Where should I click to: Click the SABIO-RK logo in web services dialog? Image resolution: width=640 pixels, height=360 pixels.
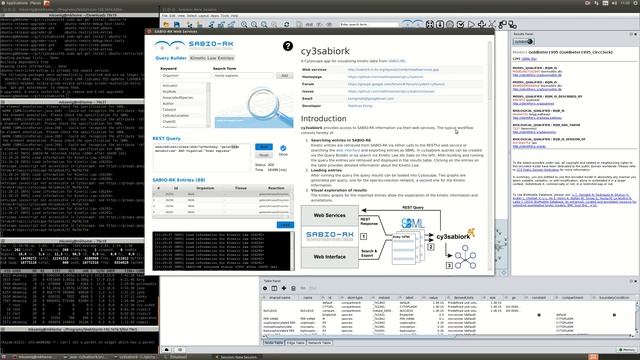(193, 44)
